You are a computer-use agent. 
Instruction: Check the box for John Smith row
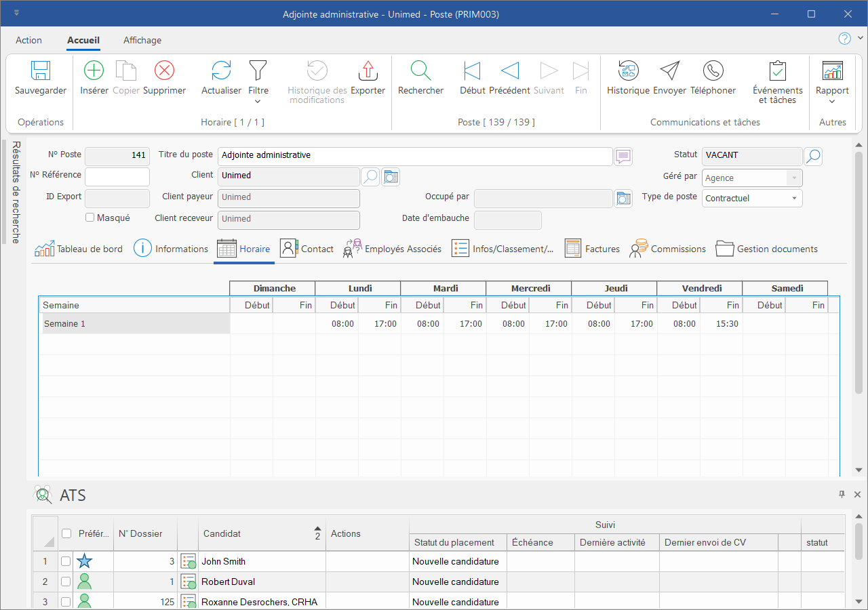[66, 561]
